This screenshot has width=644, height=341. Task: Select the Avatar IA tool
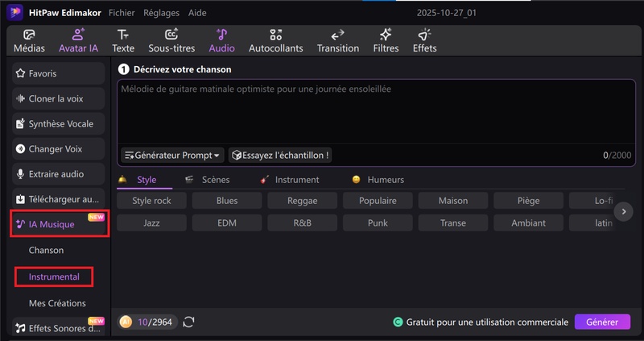pos(78,40)
